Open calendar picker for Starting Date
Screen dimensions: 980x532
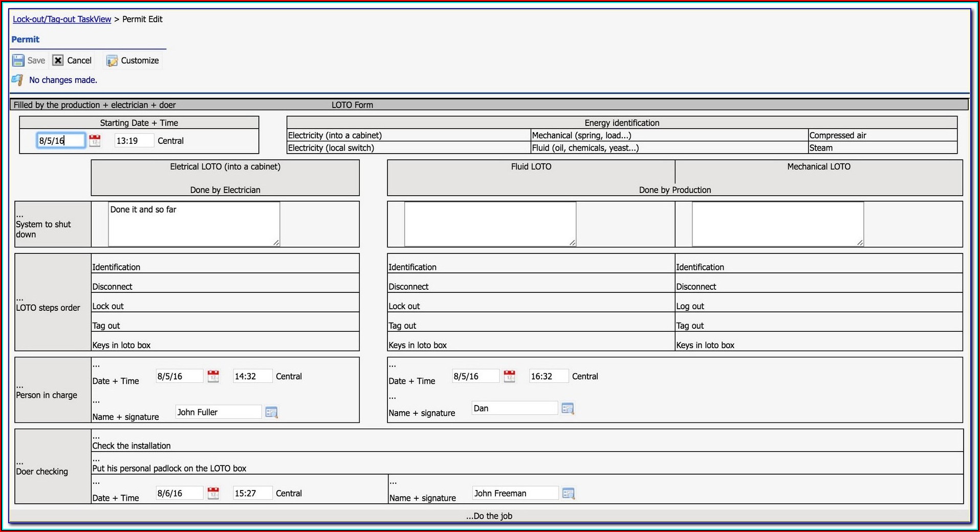point(95,141)
